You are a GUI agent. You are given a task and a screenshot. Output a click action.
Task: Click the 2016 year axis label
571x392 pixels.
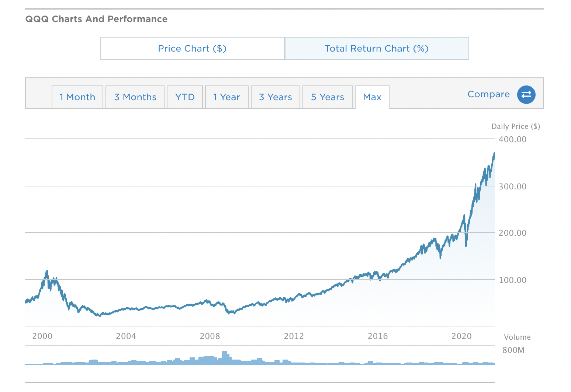pyautogui.click(x=378, y=336)
